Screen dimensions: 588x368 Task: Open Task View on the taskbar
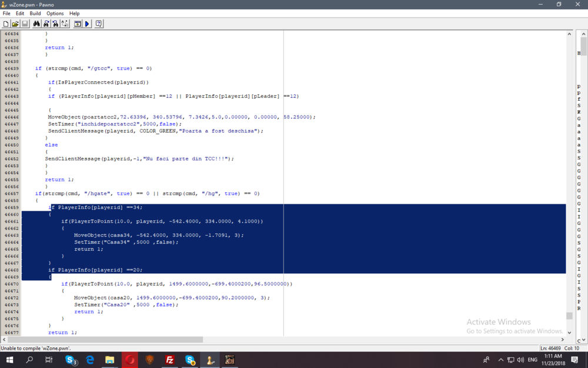point(49,360)
